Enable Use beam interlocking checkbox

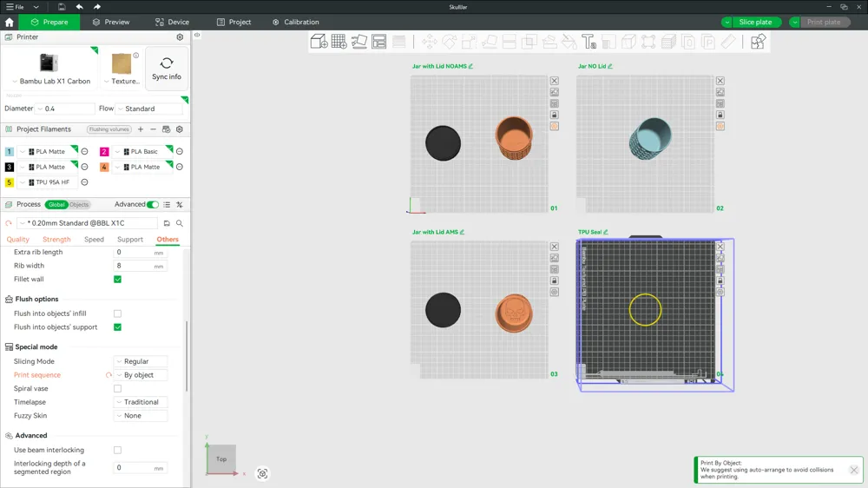pos(117,451)
